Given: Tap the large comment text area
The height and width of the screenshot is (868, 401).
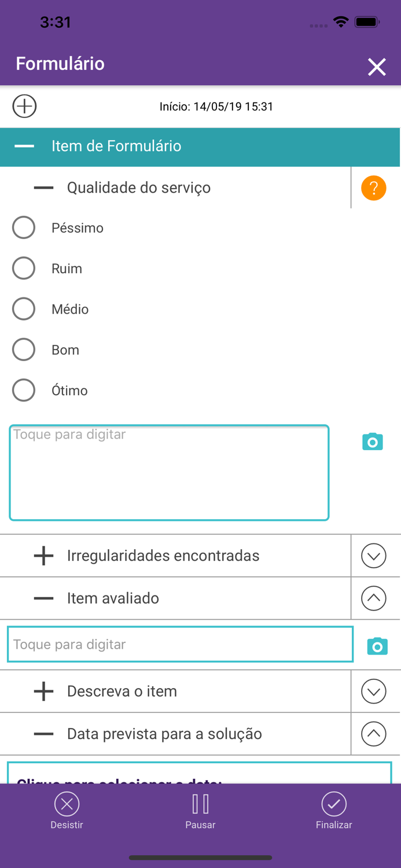Looking at the screenshot, I should (169, 473).
